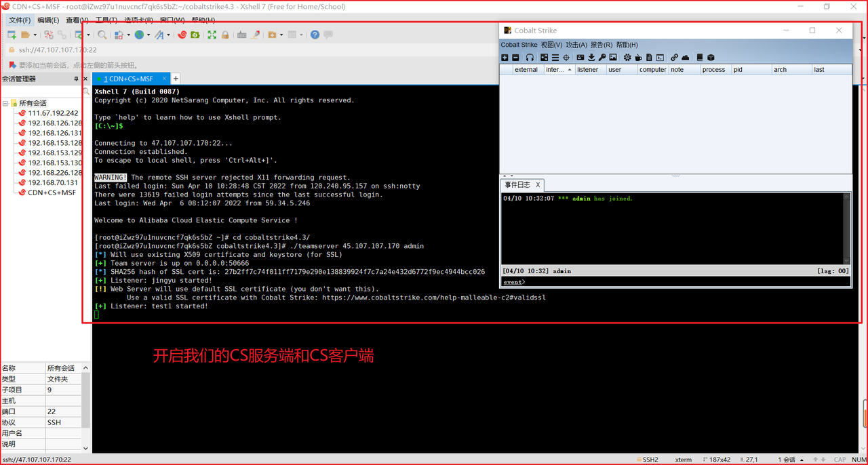868x465 pixels.
Task: Open the 攻击(A) menu in Cobalt Strike
Action: (576, 45)
